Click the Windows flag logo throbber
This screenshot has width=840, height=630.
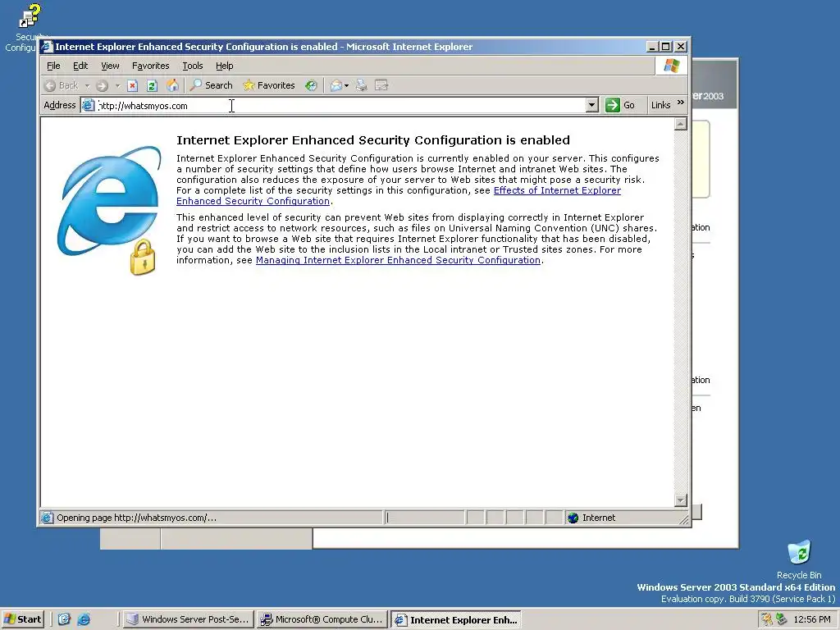(x=672, y=66)
